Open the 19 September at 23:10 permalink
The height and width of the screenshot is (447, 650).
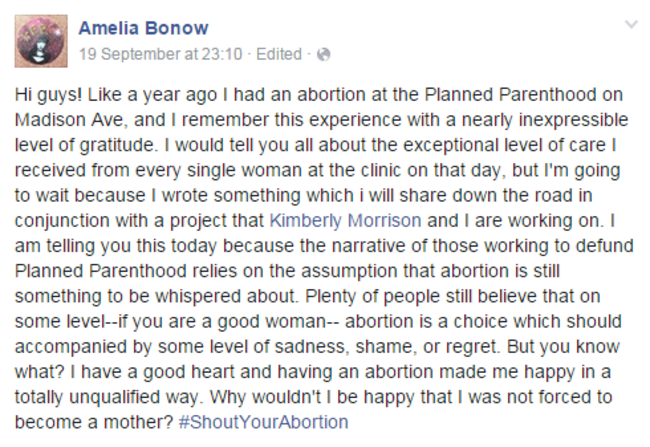160,54
